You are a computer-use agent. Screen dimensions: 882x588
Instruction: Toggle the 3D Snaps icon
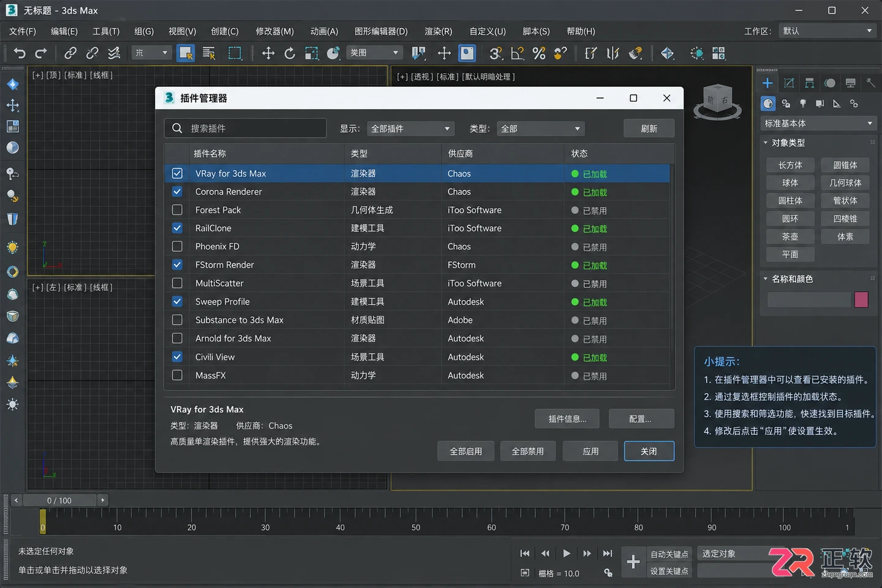coord(496,53)
